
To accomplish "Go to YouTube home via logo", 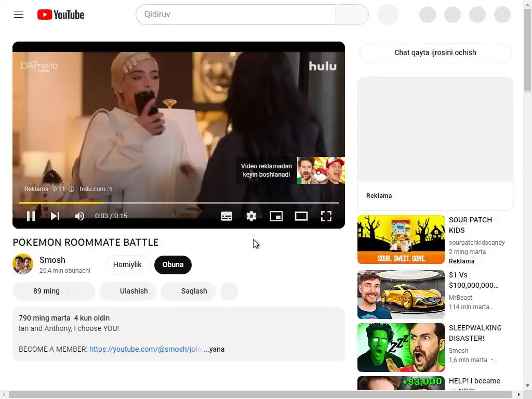I will pos(61,15).
